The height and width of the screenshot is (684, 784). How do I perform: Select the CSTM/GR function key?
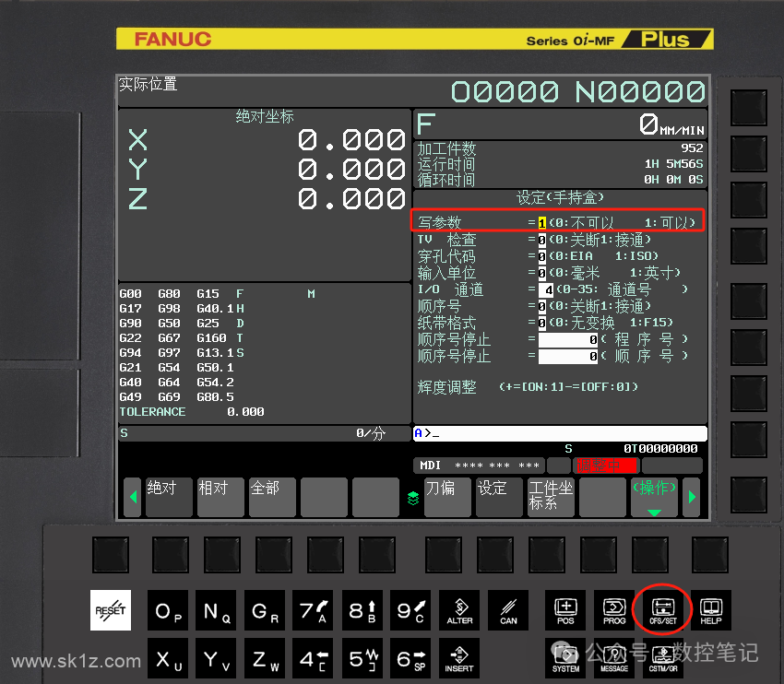point(662,658)
